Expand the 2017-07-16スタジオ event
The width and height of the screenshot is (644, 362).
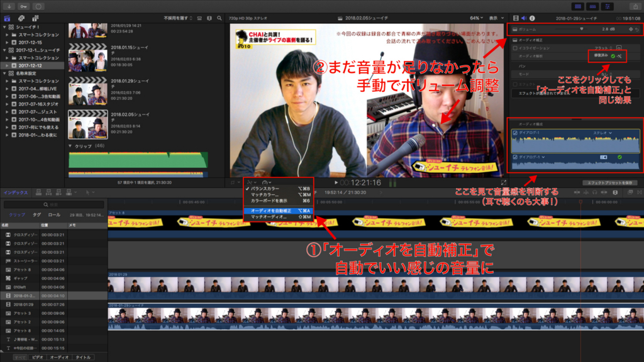click(7, 104)
